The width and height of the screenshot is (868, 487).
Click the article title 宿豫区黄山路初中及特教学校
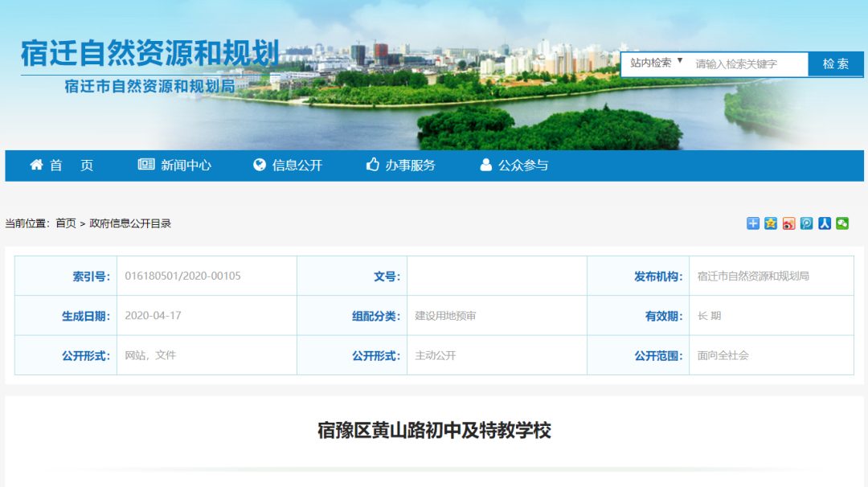(x=435, y=430)
